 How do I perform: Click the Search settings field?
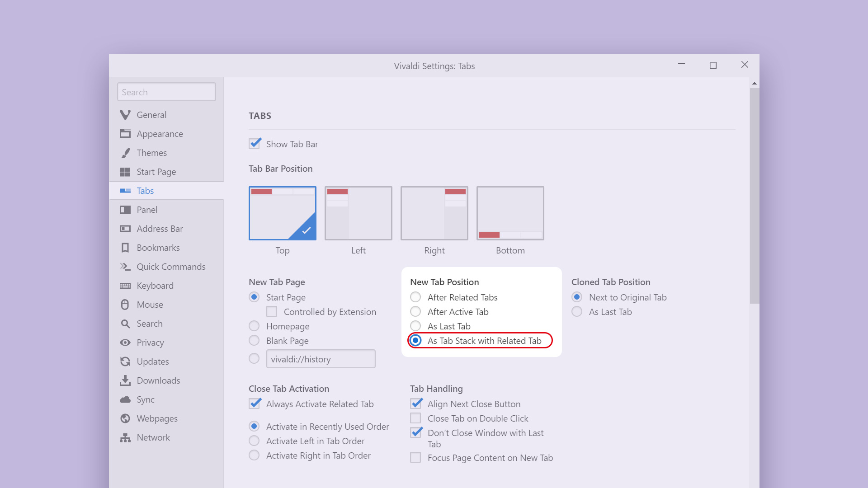(x=166, y=92)
